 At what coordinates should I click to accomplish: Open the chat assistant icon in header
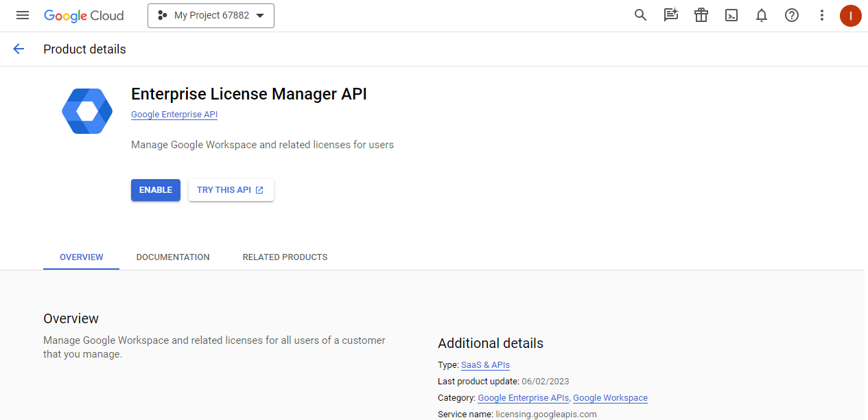(670, 15)
